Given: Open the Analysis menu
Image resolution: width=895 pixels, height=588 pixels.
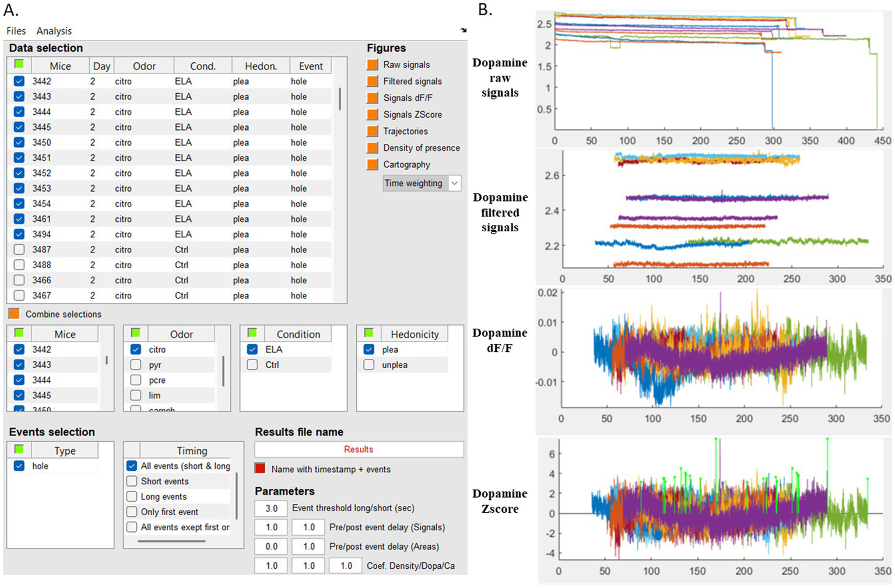Looking at the screenshot, I should pos(54,30).
